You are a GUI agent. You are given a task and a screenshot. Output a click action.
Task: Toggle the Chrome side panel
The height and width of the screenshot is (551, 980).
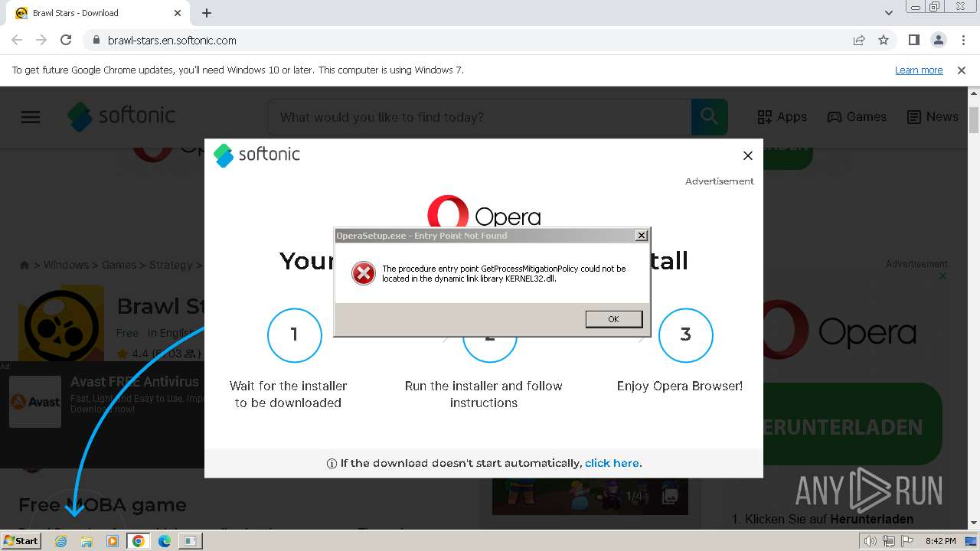(x=913, y=40)
